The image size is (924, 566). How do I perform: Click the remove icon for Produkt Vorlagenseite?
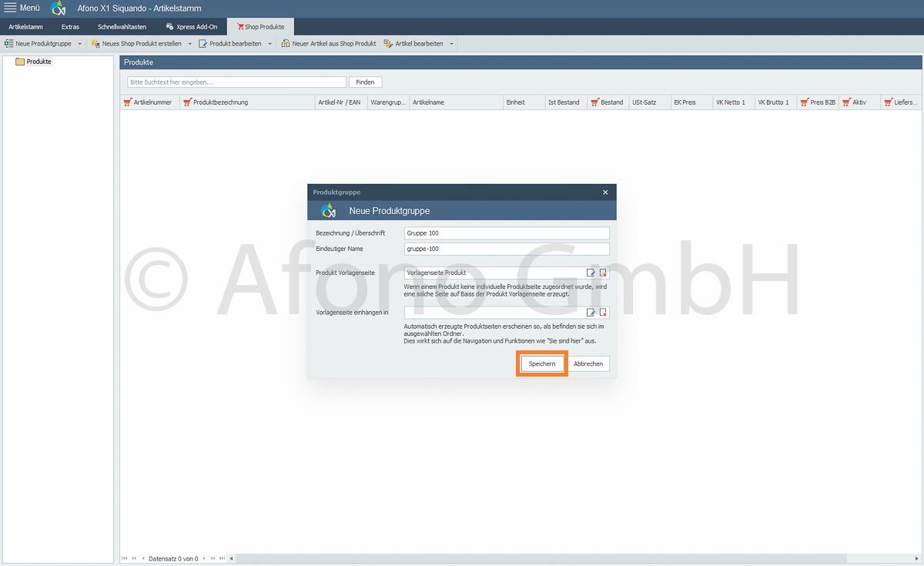point(603,273)
